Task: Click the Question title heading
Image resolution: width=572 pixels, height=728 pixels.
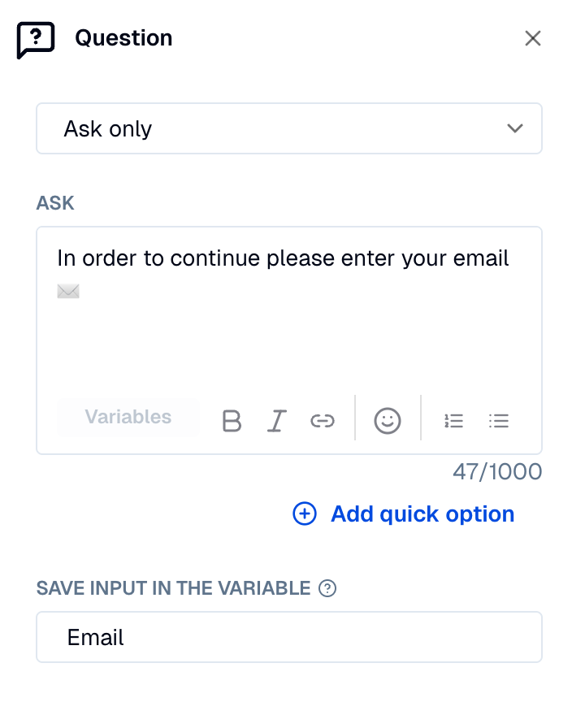Action: click(x=123, y=37)
